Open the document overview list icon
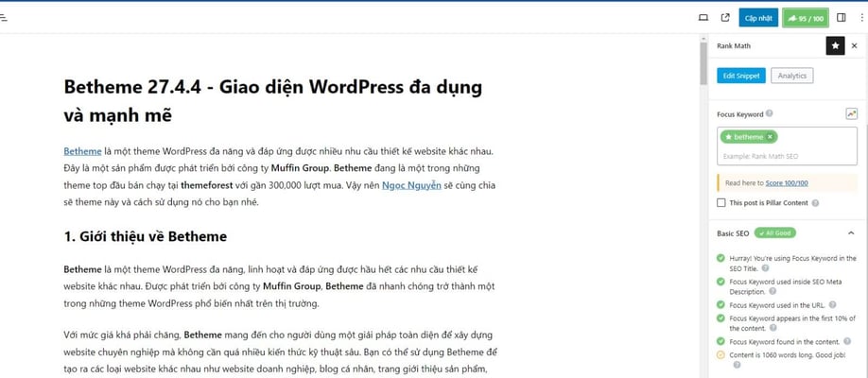Image resolution: width=868 pixels, height=378 pixels. (x=4, y=18)
